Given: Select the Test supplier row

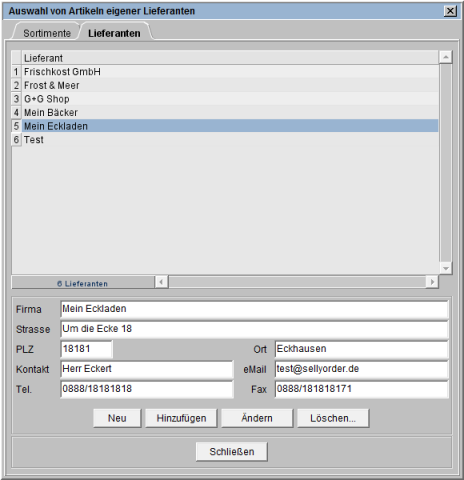Looking at the screenshot, I should coord(230,140).
